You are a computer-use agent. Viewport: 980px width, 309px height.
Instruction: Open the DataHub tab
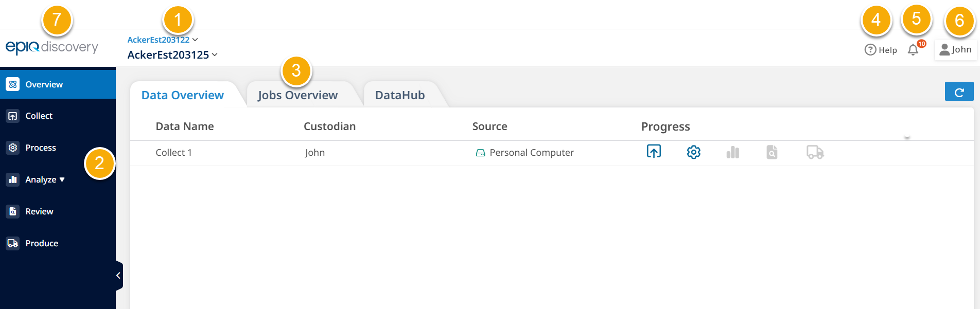(x=399, y=95)
